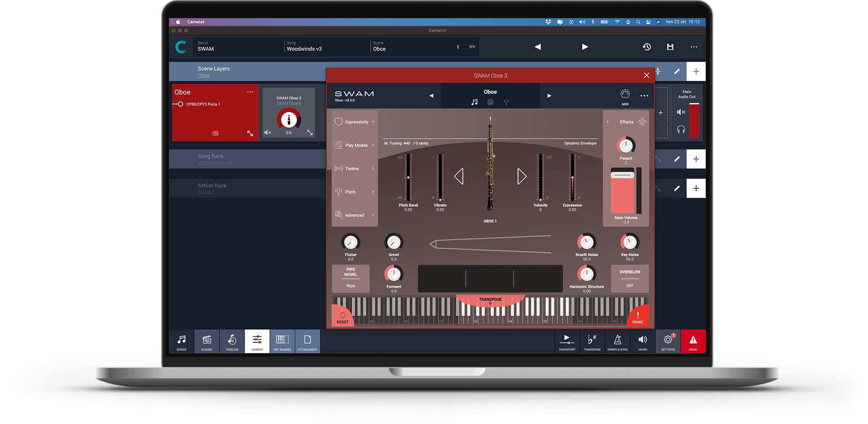Expand the red Oboe layer card
The image size is (868, 424).
coord(250,133)
